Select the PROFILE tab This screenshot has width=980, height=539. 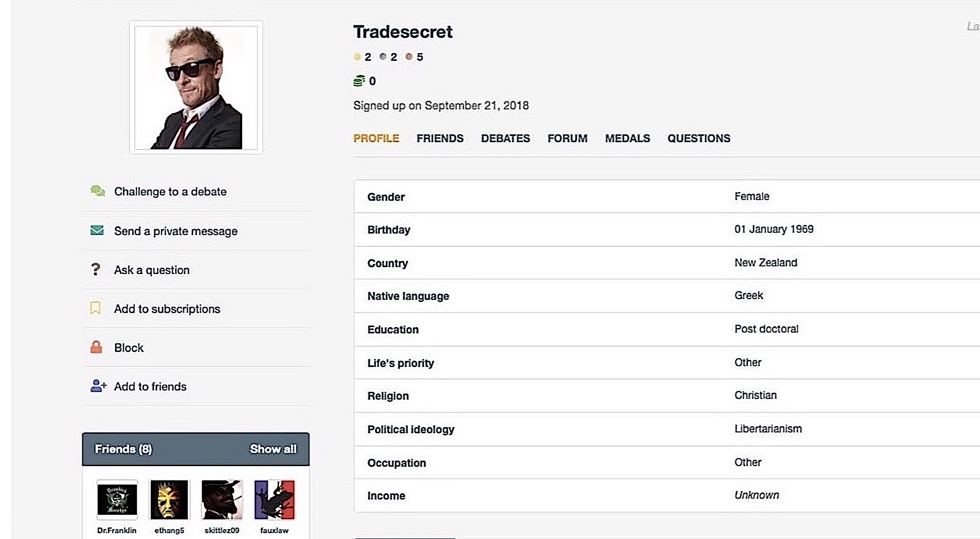[376, 138]
